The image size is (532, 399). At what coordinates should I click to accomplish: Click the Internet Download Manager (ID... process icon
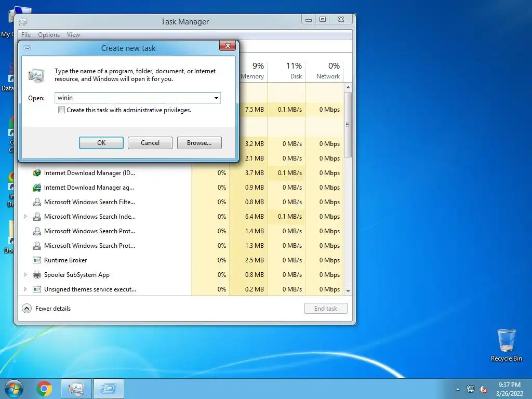click(x=37, y=173)
